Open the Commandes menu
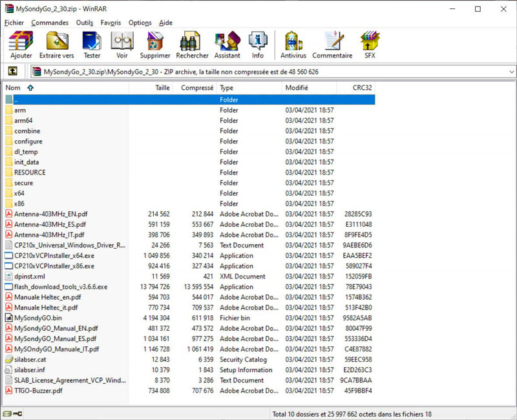This screenshot has width=517, height=420. pos(50,23)
